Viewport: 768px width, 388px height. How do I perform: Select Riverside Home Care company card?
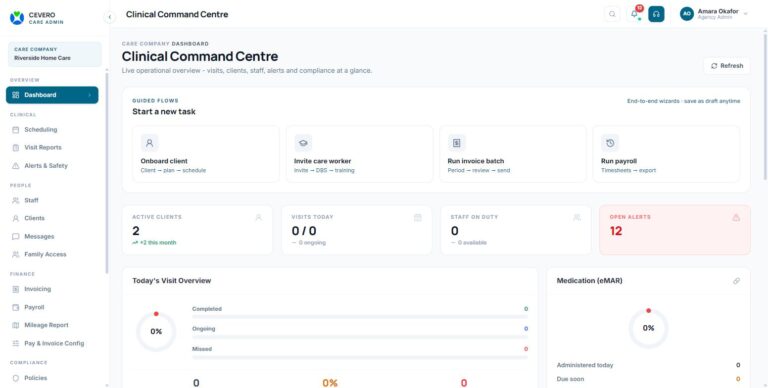[54, 54]
